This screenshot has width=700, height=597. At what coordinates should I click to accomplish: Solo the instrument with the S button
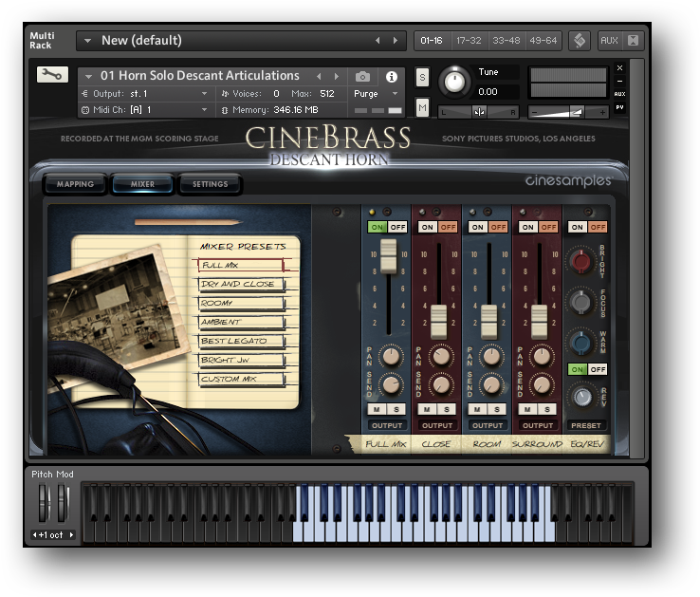click(x=422, y=78)
